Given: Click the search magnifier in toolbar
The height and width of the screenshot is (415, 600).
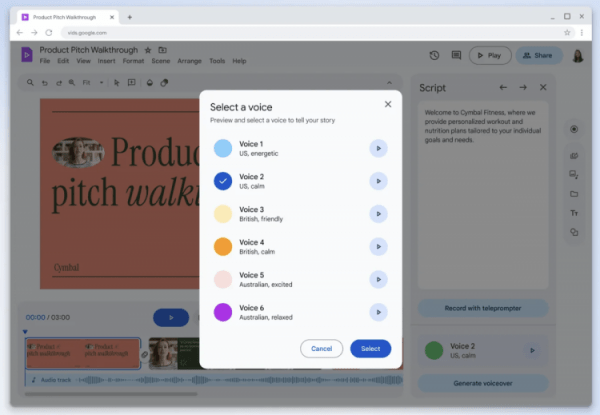Looking at the screenshot, I should click(x=30, y=82).
